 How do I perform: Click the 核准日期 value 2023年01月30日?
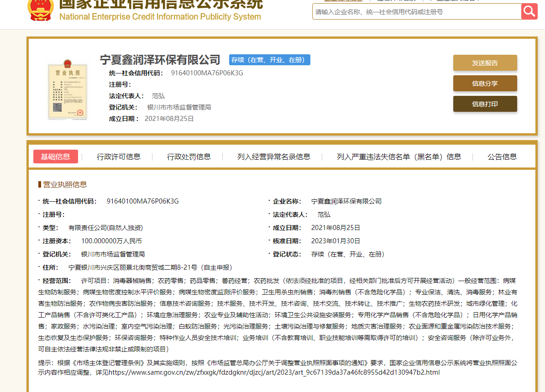[336, 241]
